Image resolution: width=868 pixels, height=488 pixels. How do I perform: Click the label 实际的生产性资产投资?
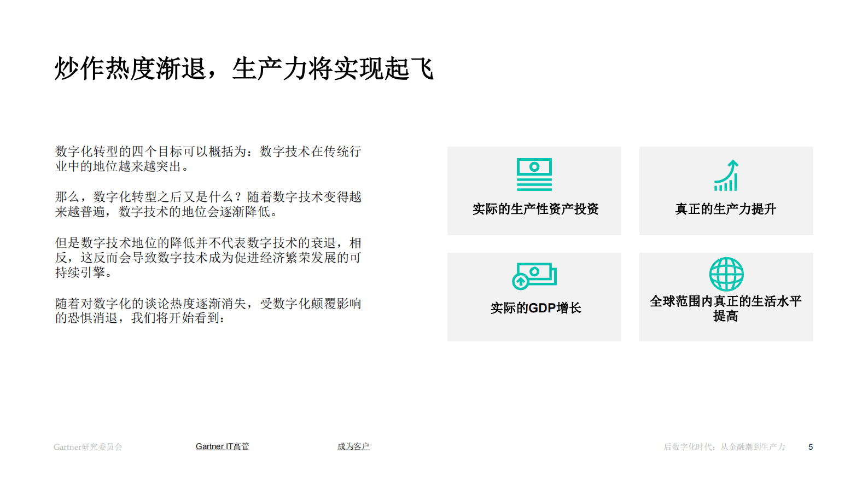click(x=535, y=209)
